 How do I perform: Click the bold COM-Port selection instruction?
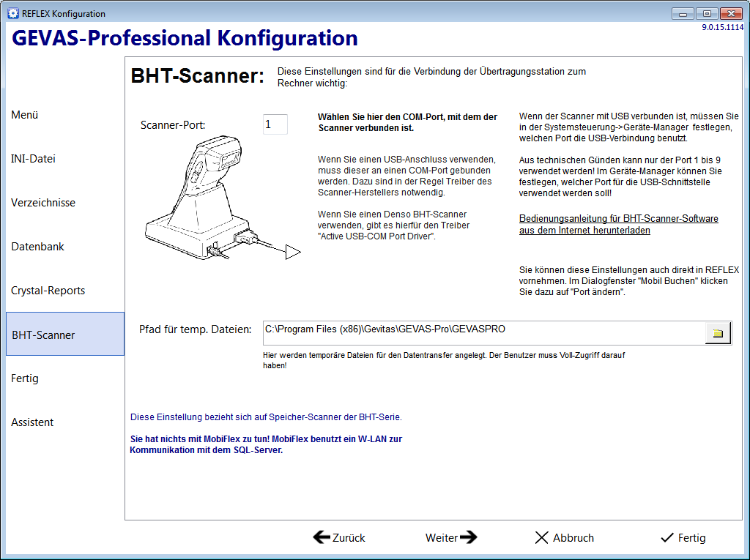click(407, 122)
